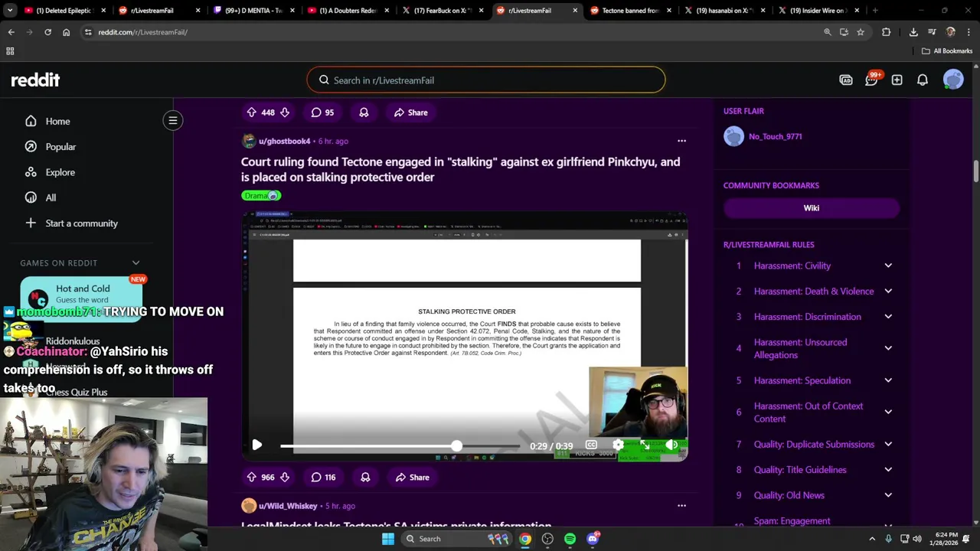Screen dimensions: 980x551
Task: Open All Bookmarks folder
Action: point(946,51)
